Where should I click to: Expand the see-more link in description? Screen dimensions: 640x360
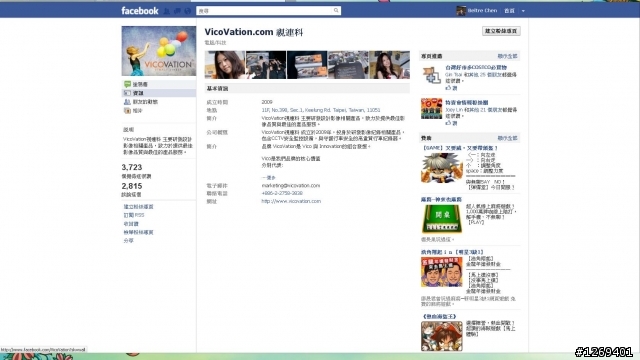point(269,178)
